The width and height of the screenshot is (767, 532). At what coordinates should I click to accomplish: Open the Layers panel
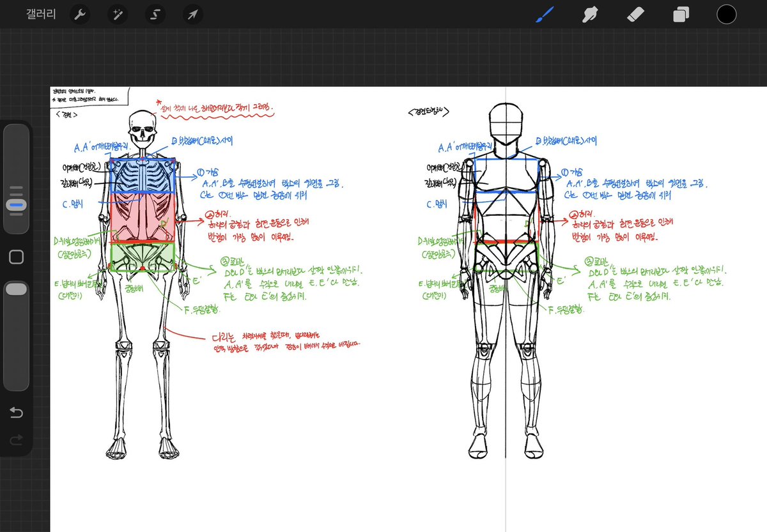(681, 14)
